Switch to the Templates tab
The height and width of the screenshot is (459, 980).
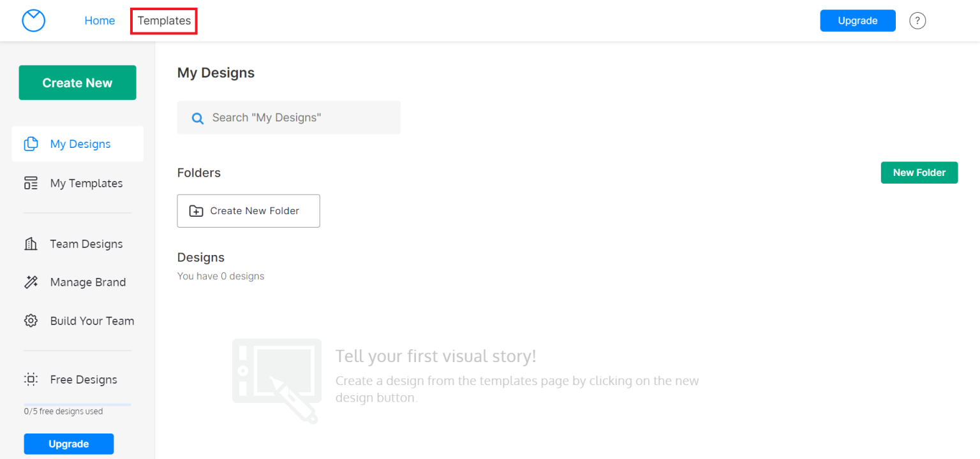pyautogui.click(x=163, y=20)
